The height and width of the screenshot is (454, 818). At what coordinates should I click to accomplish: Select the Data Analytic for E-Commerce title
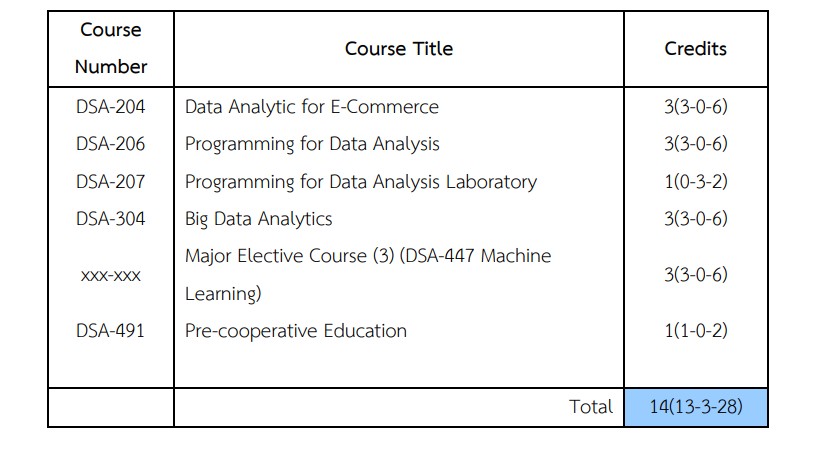click(x=311, y=106)
